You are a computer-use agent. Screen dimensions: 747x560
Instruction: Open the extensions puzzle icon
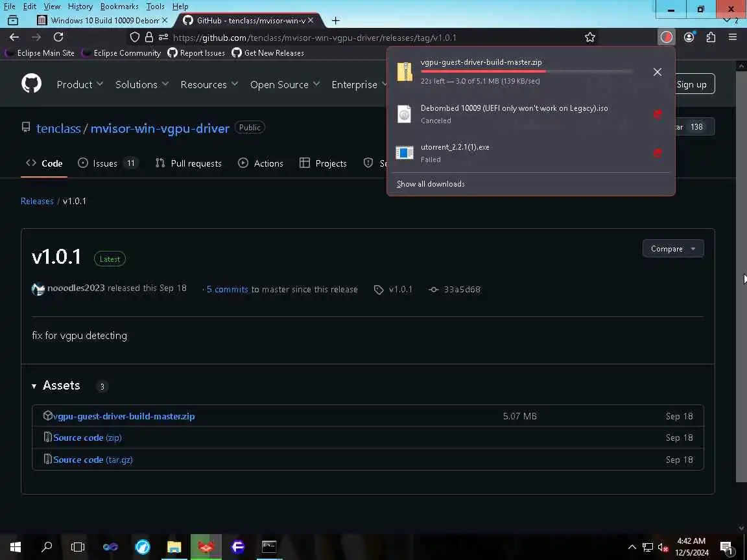711,37
